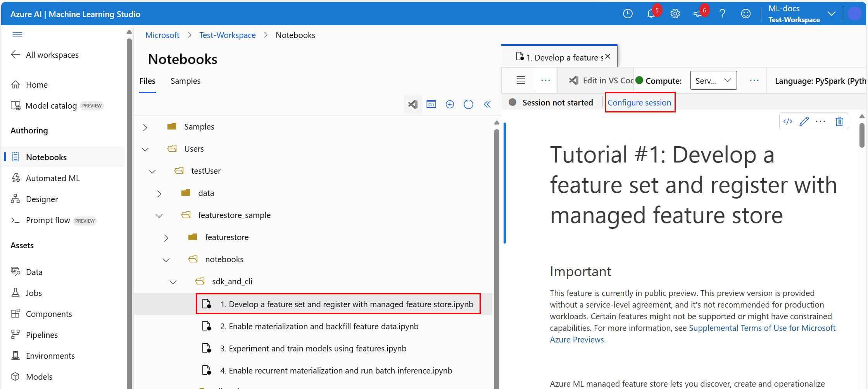Screen dimensions: 868x389
Task: Click the notebook content scrollbar
Action: (861, 135)
